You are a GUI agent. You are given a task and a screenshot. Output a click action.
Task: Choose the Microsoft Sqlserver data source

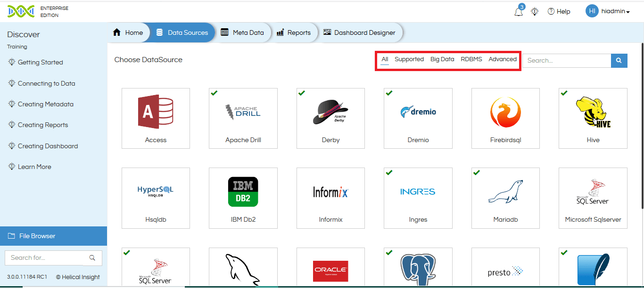(593, 198)
